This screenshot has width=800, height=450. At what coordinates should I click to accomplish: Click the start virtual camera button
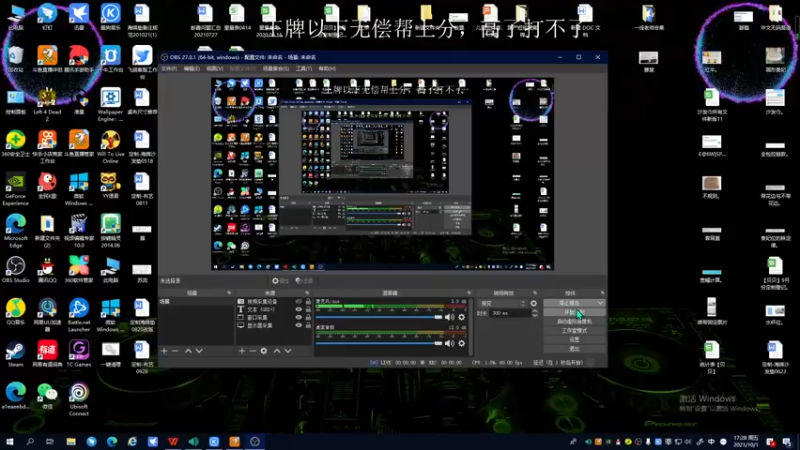574,321
